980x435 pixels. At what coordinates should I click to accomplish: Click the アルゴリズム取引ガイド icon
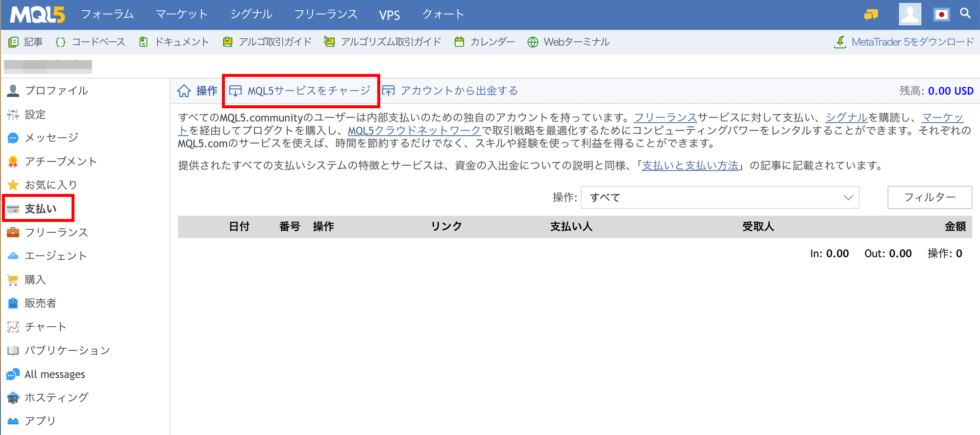329,42
